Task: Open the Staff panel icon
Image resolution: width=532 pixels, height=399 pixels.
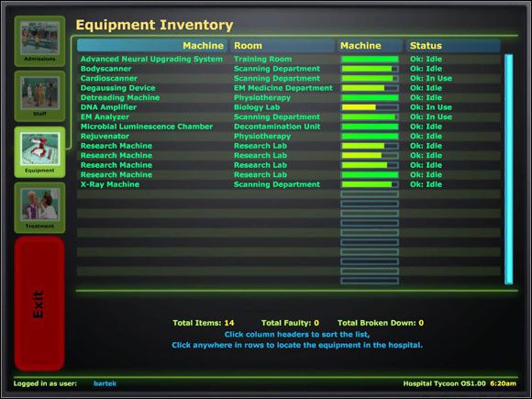Action: pos(39,96)
